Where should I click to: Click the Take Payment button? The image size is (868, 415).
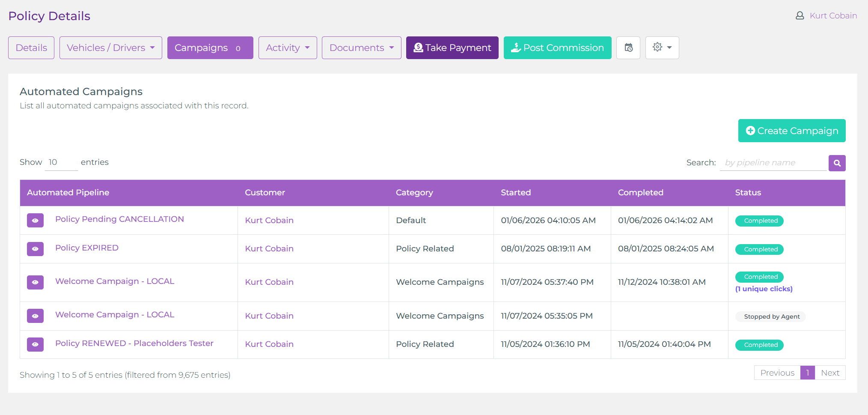[x=452, y=48]
